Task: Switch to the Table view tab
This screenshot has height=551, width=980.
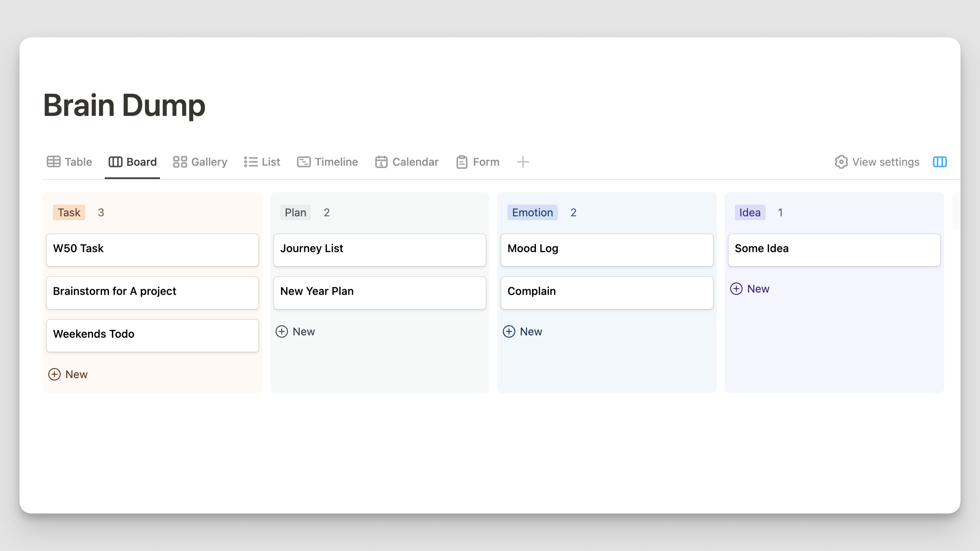Action: coord(70,162)
